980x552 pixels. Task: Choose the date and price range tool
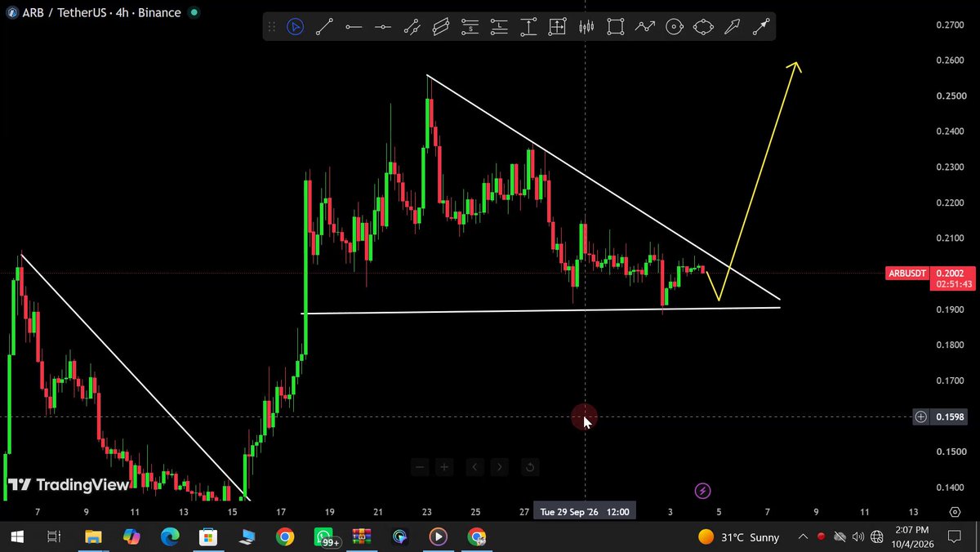[x=557, y=27]
